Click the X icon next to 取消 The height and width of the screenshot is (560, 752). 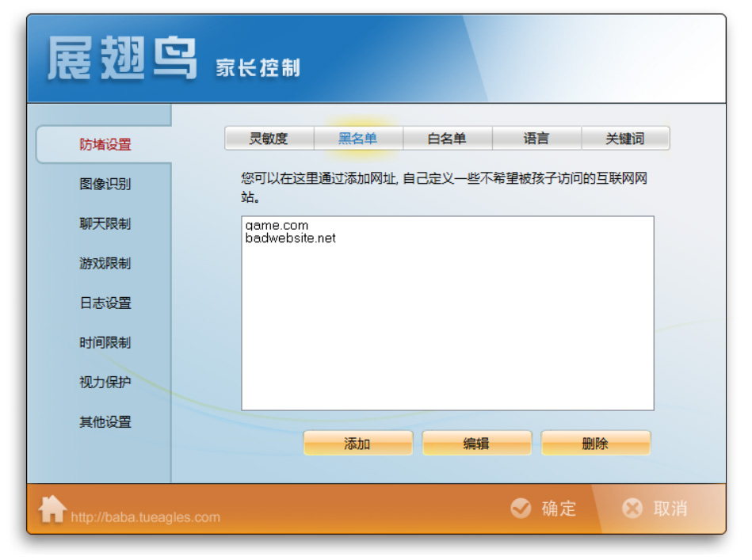632,509
